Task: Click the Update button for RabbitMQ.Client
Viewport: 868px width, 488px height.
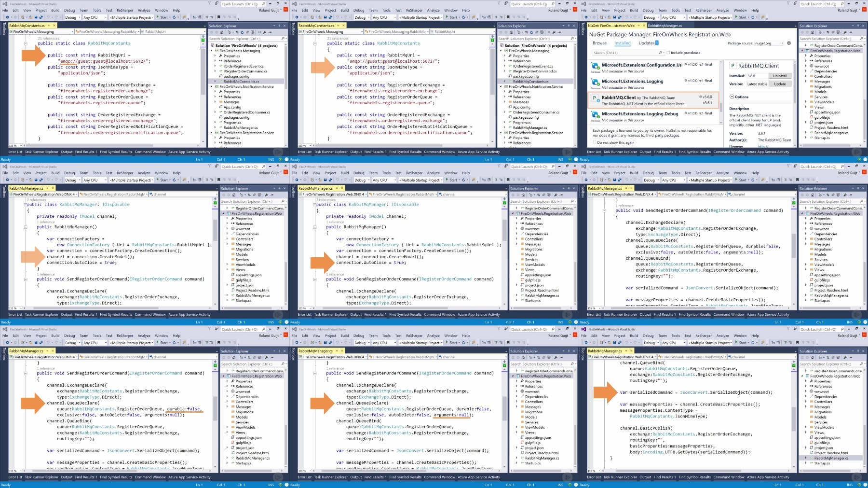Action: (780, 84)
